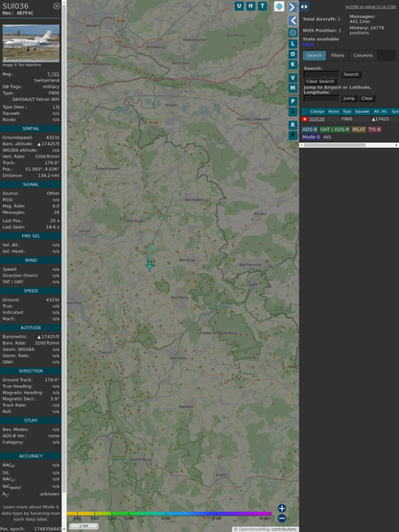
Task: Click the H map toggle button
Action: [x=250, y=6]
